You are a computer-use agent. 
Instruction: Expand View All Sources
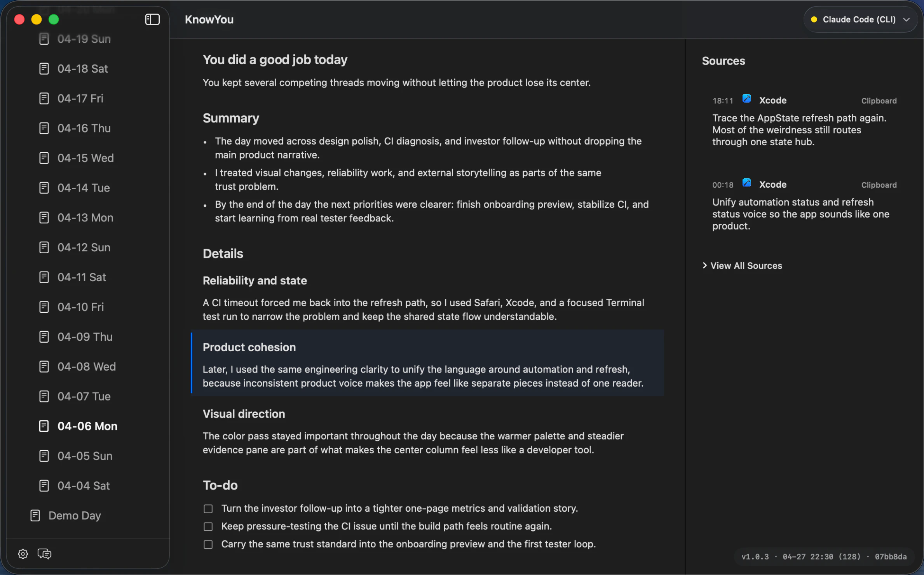point(743,266)
